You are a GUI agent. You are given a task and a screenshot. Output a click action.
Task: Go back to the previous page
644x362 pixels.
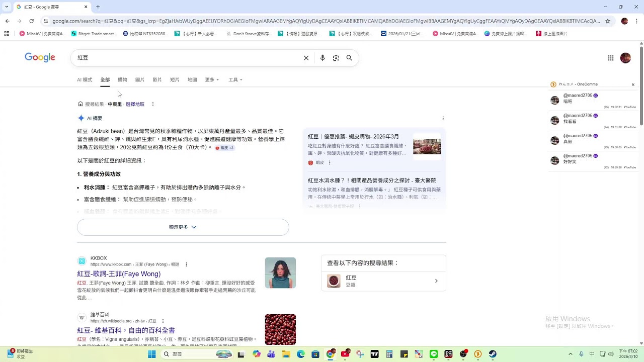coord(7,21)
